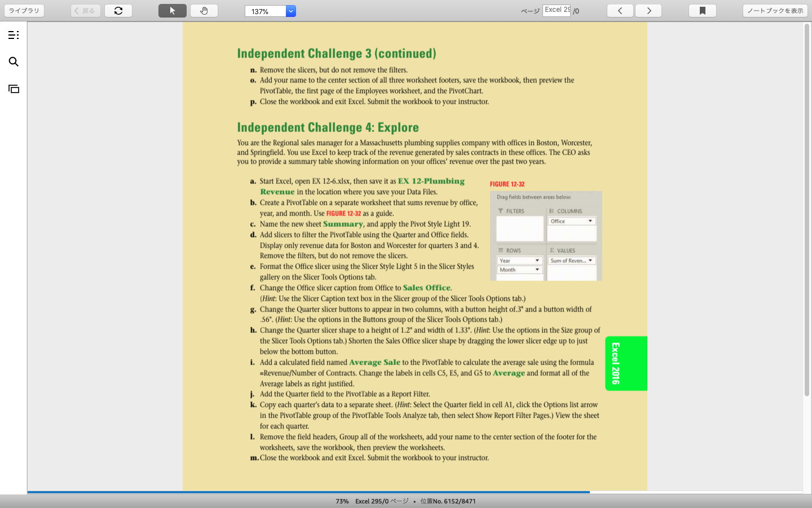
Task: Click the red FIGURE 12-32 reference in step b
Action: (x=343, y=213)
